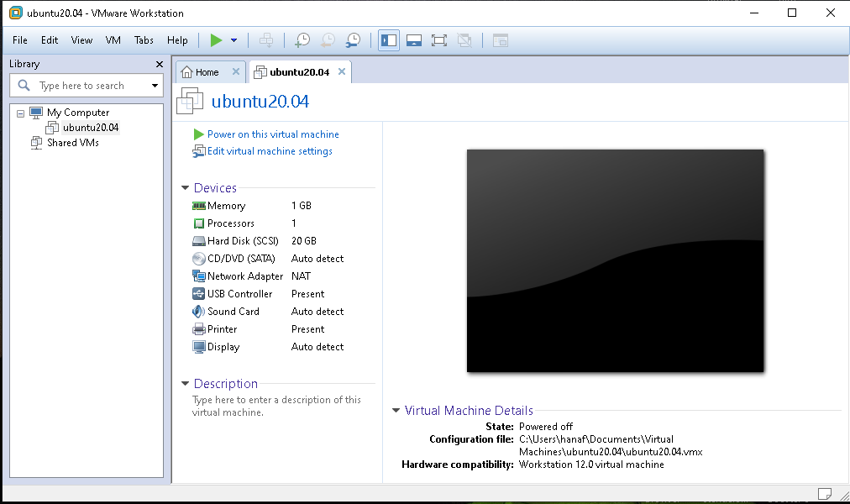Click 'Workstation 12.0 virtual machine' compatibility text

[591, 465]
